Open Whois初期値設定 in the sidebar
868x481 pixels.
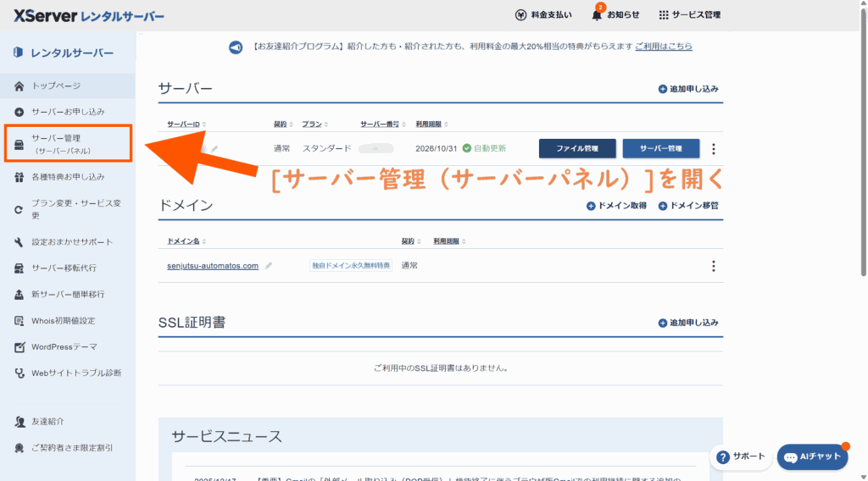(x=63, y=321)
